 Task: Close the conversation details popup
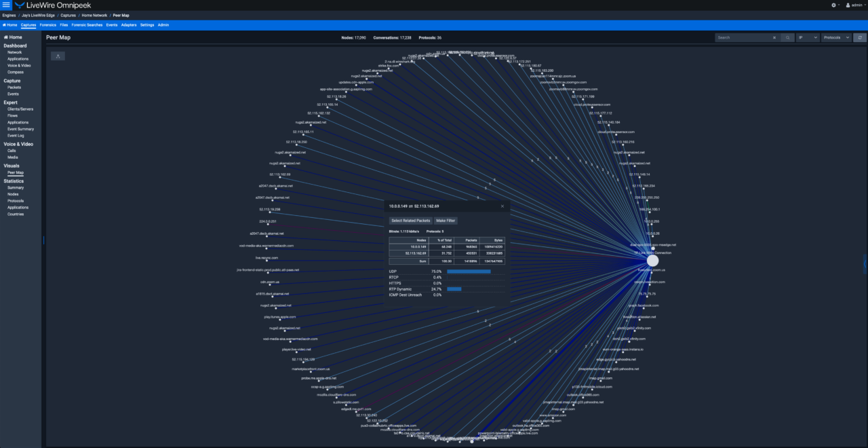tap(502, 206)
